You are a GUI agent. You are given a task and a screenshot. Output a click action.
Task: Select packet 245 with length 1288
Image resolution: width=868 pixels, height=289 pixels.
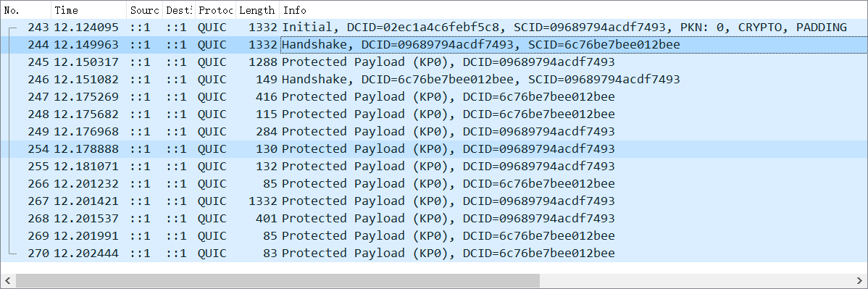[434, 62]
